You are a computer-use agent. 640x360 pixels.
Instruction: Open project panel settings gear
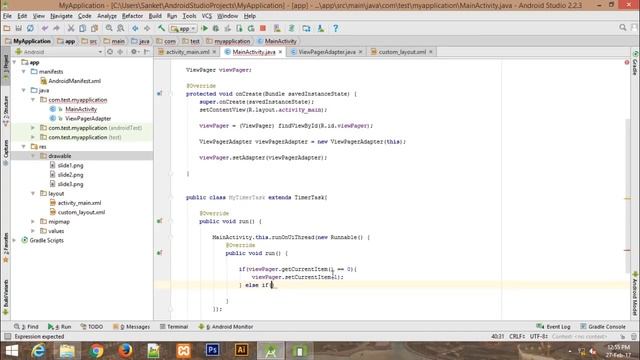click(x=134, y=52)
